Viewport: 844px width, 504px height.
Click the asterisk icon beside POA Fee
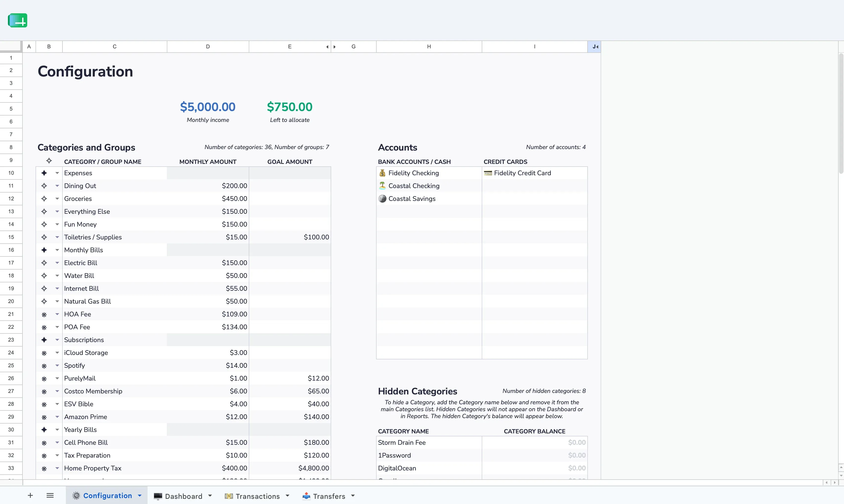(x=44, y=327)
